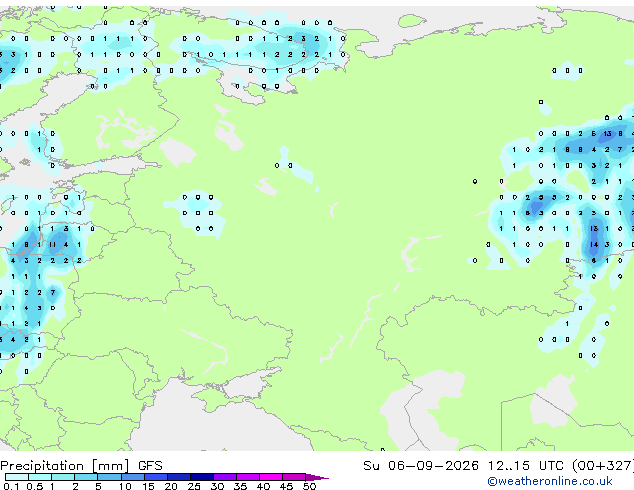The image size is (634, 490).
Task: Select the 15–20 mm legend swatch
Action: [x=156, y=477]
